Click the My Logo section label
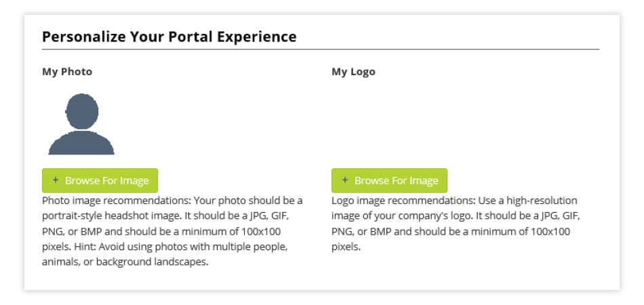The height and width of the screenshot is (305, 644). pos(353,71)
